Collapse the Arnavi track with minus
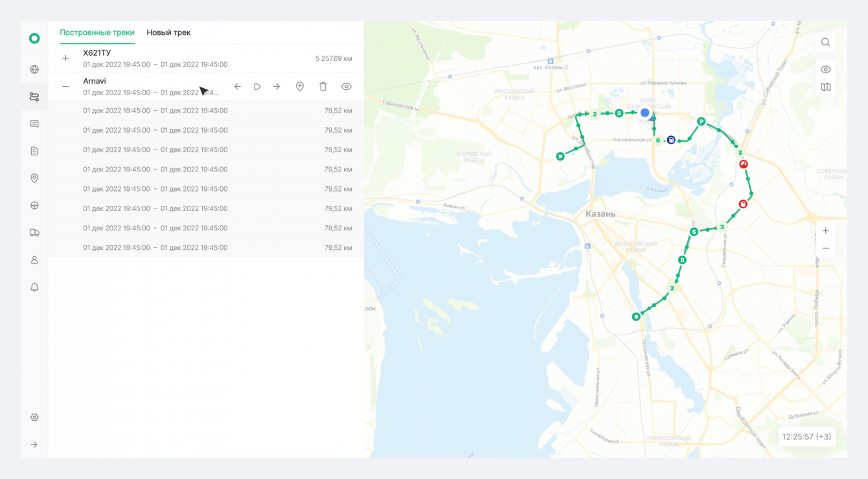 pos(65,86)
